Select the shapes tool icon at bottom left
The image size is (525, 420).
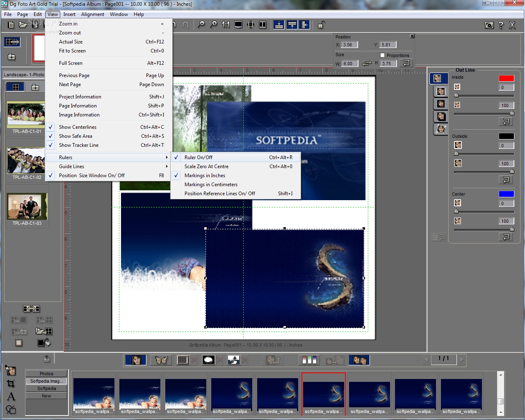point(11,409)
